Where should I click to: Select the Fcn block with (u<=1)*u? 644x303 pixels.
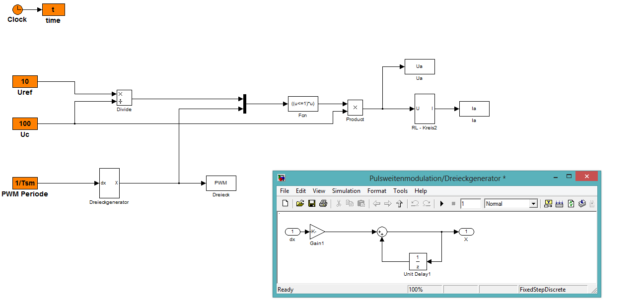(303, 104)
